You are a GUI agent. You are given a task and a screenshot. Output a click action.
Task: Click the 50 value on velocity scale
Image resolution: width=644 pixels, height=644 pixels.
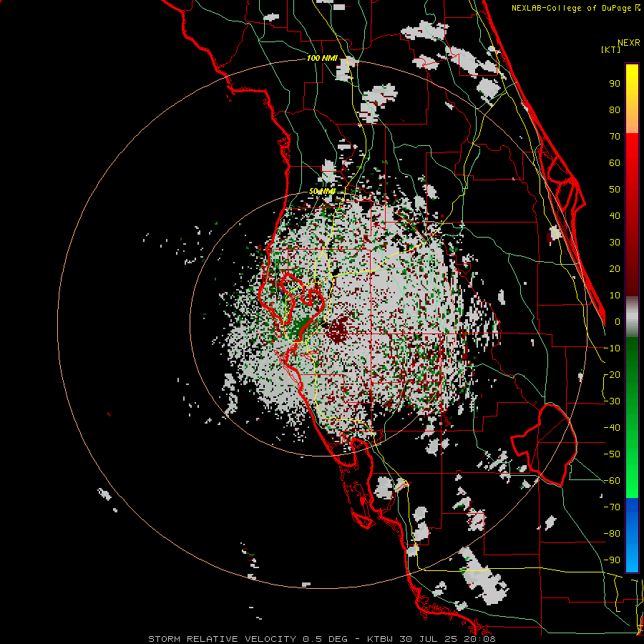pos(615,190)
